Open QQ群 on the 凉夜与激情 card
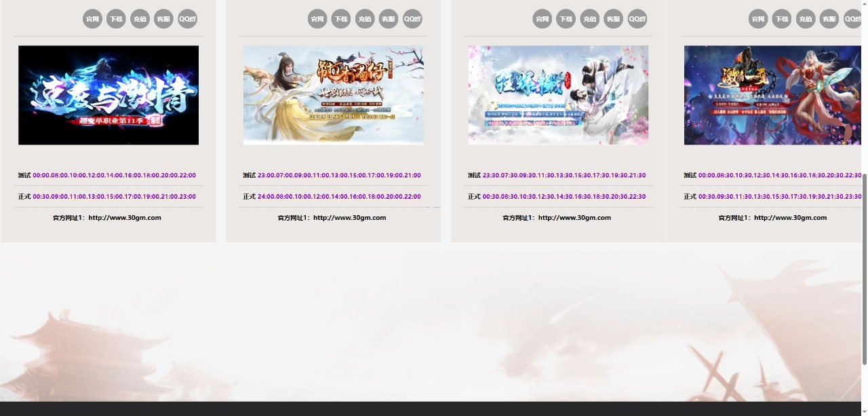The image size is (868, 416). [x=187, y=19]
